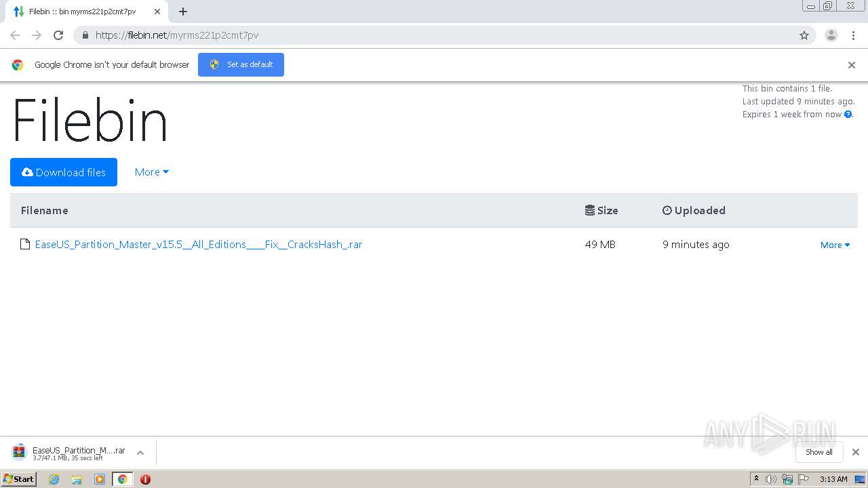
Task: Click Show all downloads button
Action: pyautogui.click(x=819, y=452)
